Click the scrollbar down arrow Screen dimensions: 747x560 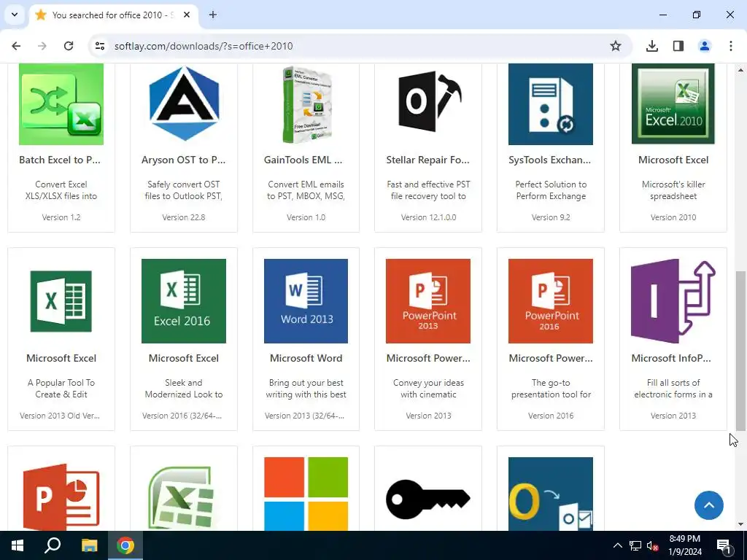(740, 525)
